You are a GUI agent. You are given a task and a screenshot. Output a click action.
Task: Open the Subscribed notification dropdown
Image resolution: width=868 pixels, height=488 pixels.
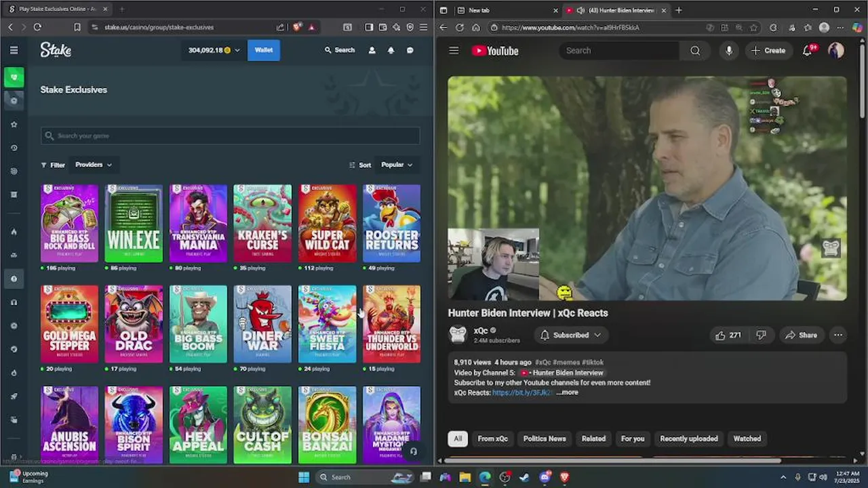[x=570, y=335]
